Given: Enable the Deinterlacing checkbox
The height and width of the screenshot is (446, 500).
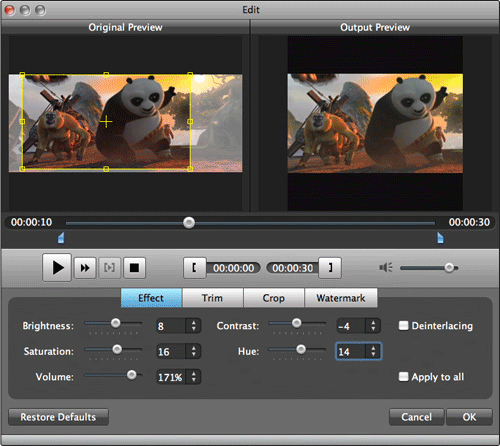Looking at the screenshot, I should [403, 325].
